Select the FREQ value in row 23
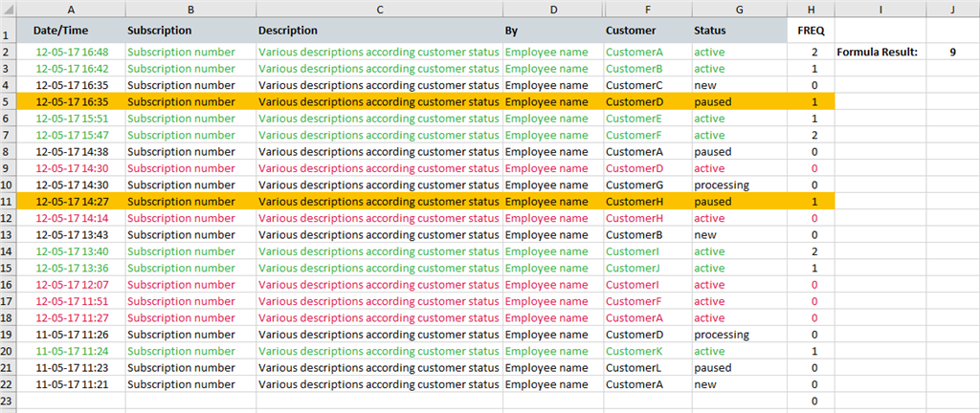This screenshot has width=980, height=413. (x=812, y=401)
